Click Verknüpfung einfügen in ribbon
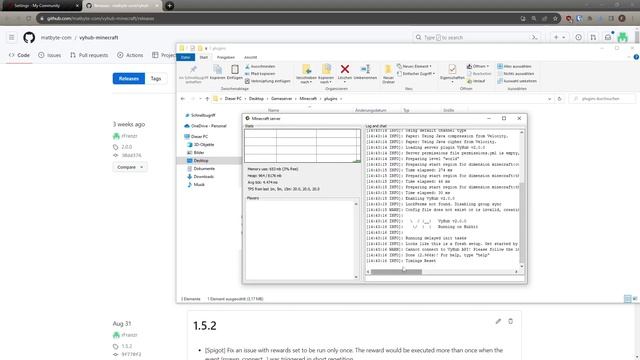 (268, 81)
